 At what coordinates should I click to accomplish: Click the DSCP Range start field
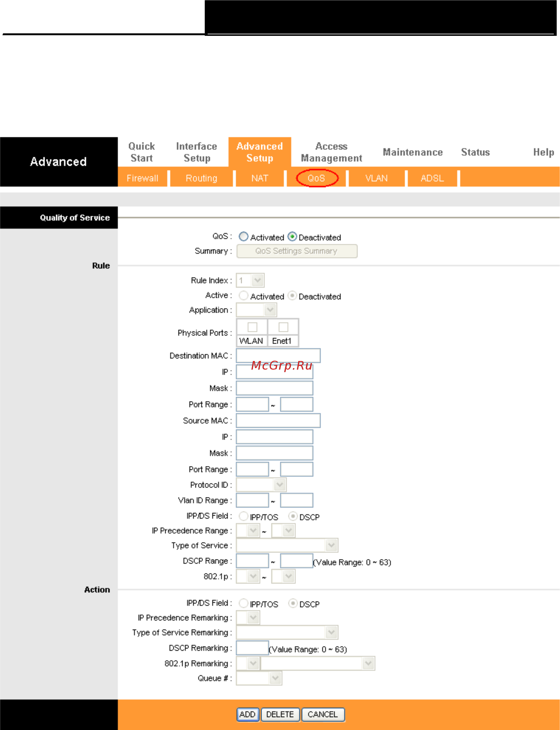(x=252, y=561)
